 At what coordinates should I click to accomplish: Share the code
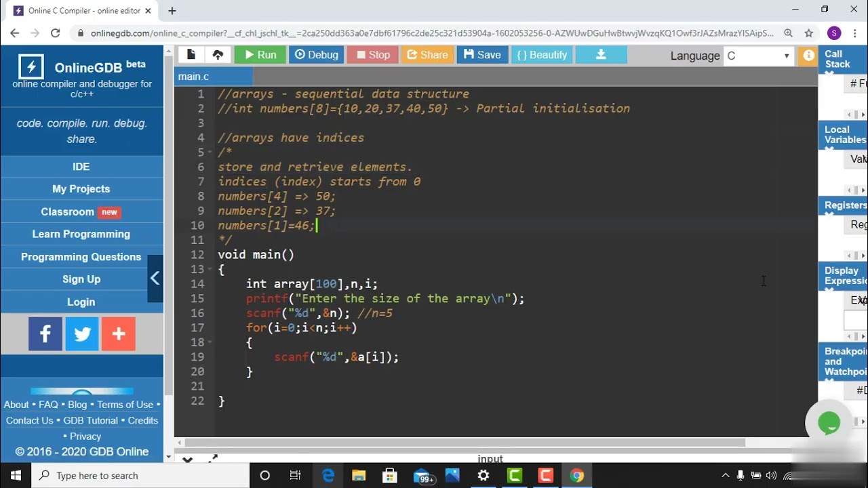click(427, 55)
